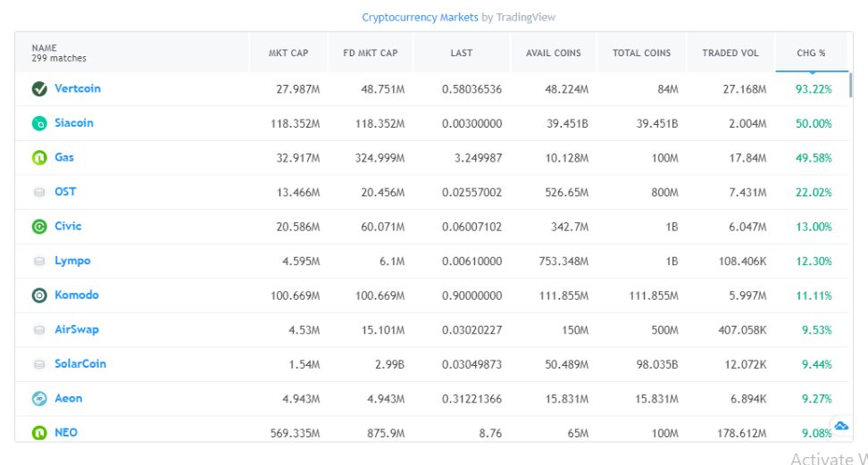Click the Siacoin coin icon
This screenshot has height=465, width=868.
click(39, 123)
